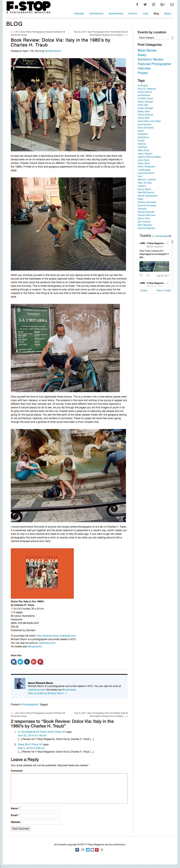Go to the Contributors menu page
This screenshot has width=180, height=868.
[x=96, y=14]
